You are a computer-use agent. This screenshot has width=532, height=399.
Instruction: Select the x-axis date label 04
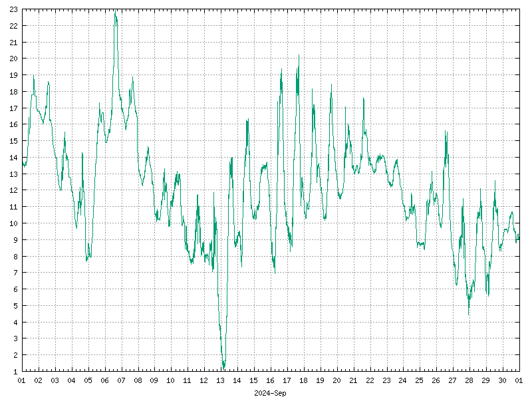(71, 380)
